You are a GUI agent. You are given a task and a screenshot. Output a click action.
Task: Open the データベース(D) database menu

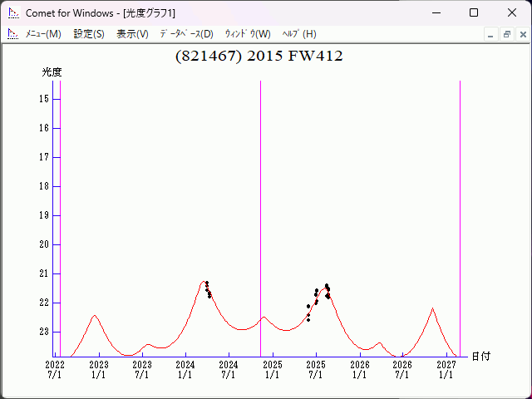click(186, 34)
